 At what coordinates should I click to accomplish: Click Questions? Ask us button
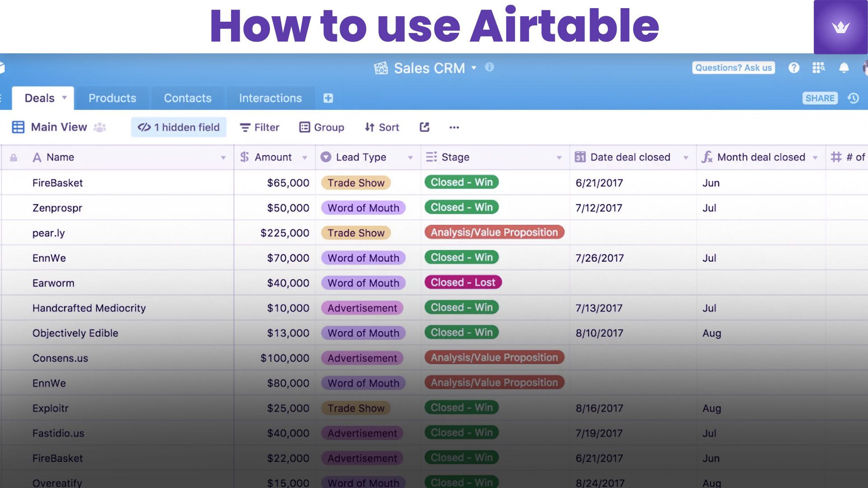[x=733, y=68]
